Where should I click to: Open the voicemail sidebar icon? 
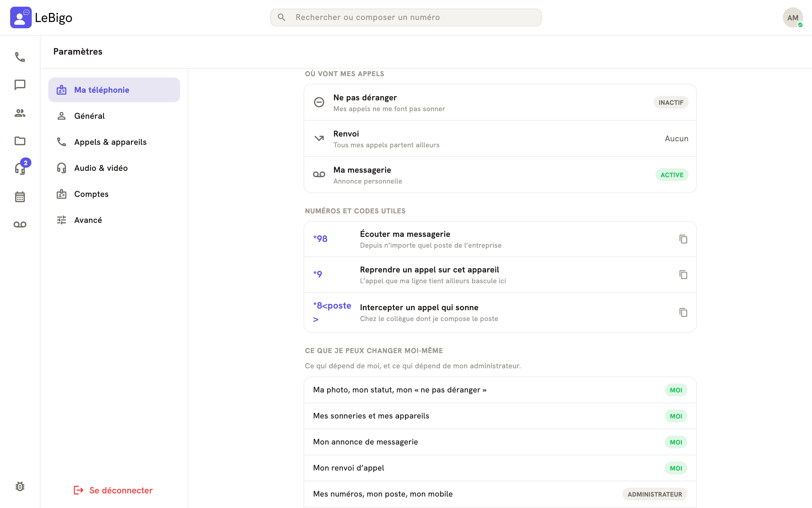click(x=20, y=224)
